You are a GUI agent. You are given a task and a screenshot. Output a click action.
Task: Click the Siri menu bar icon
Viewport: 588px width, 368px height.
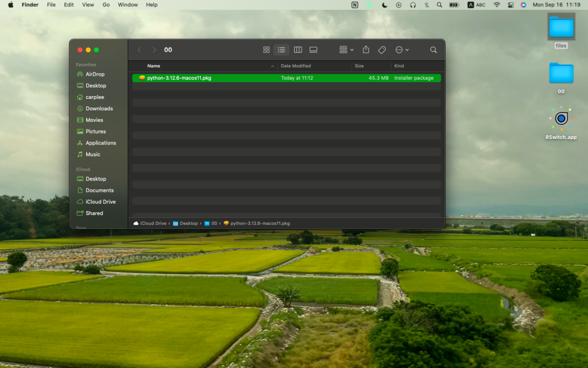click(x=524, y=5)
